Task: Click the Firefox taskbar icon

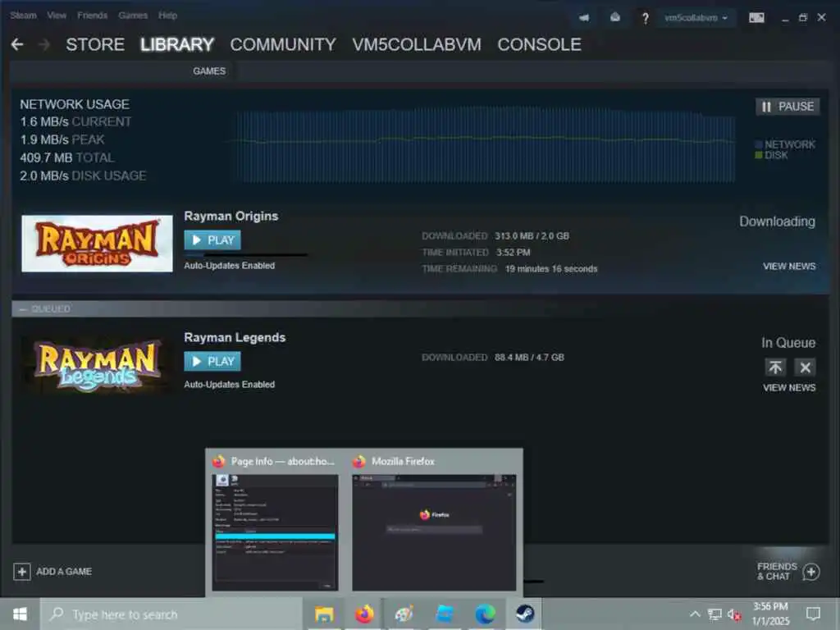Action: click(364, 614)
